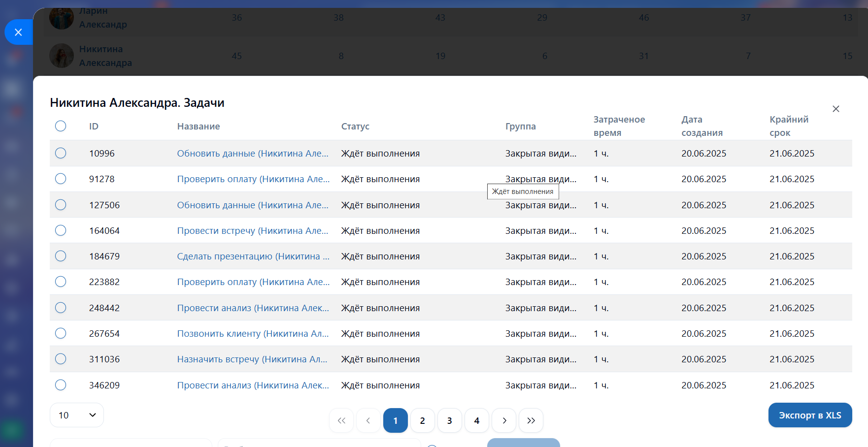Close the Никитина Александра tasks dialog
Screen dimensions: 868x447
coord(835,109)
